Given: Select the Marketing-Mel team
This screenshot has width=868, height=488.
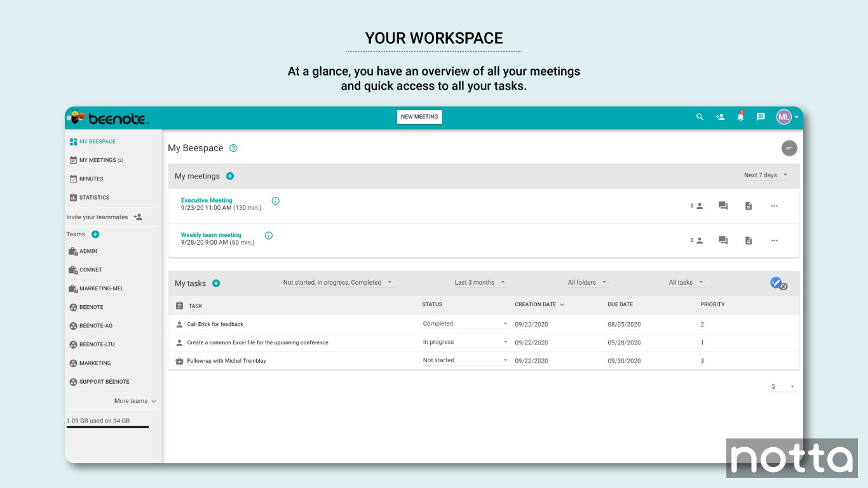Looking at the screenshot, I should (101, 288).
